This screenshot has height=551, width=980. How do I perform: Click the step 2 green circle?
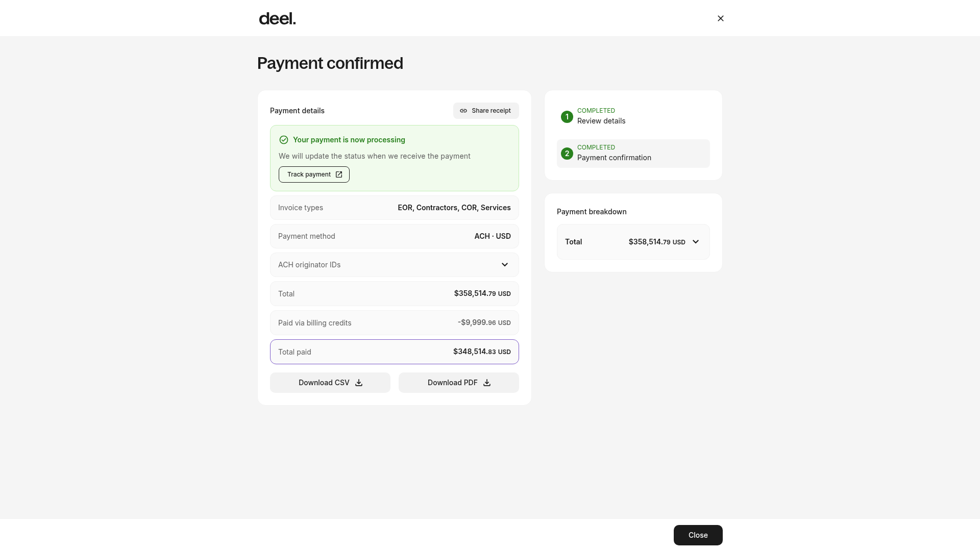click(x=567, y=154)
